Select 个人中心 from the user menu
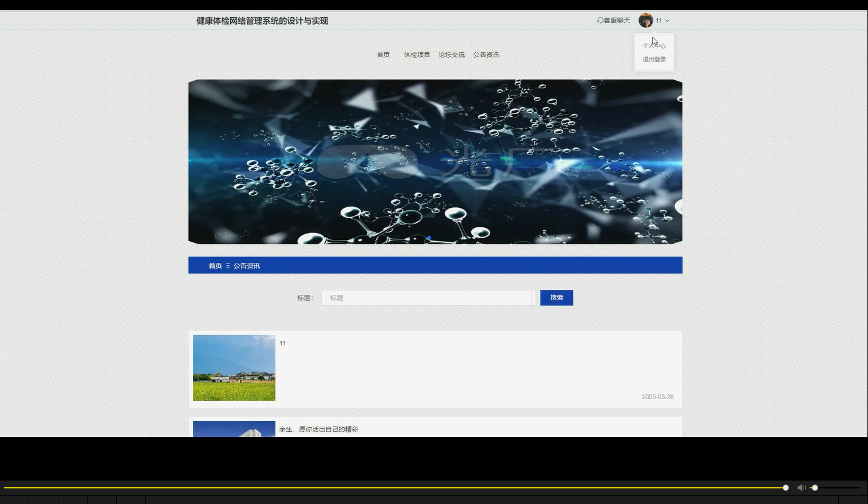 (x=654, y=45)
